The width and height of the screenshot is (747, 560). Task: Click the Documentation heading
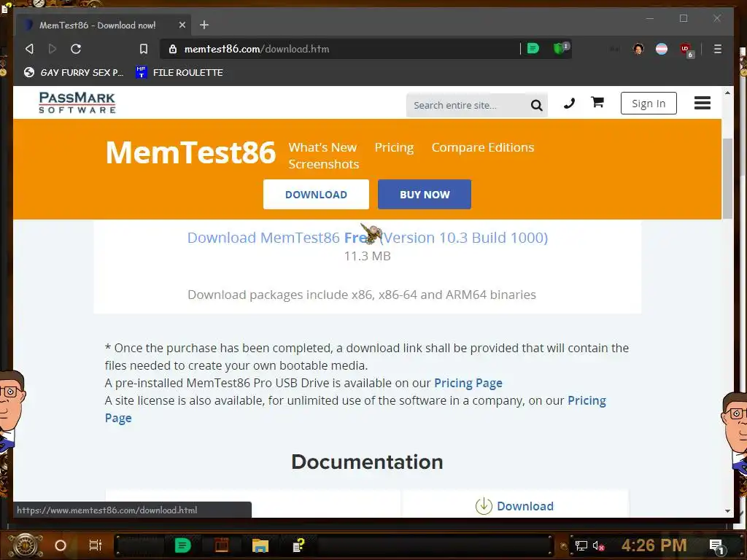coord(367,462)
